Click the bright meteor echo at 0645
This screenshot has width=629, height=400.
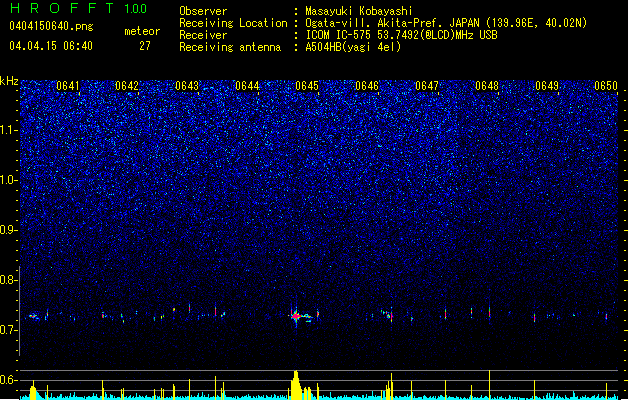coord(296,316)
